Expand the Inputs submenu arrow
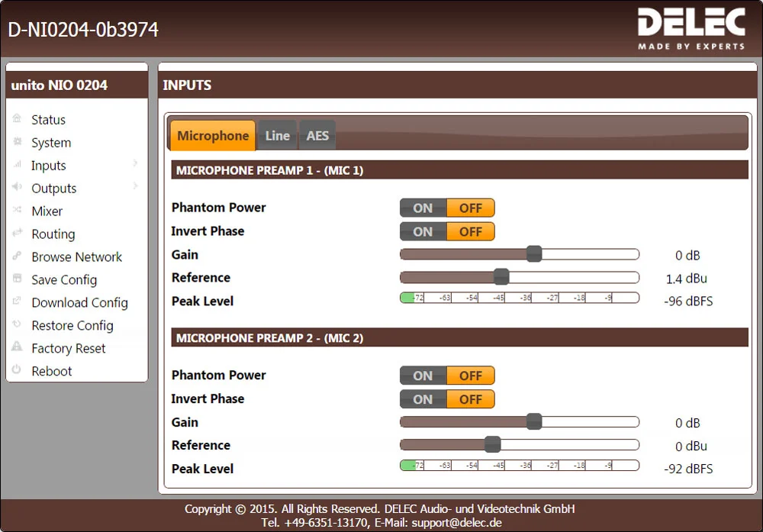This screenshot has height=532, width=763. click(135, 163)
